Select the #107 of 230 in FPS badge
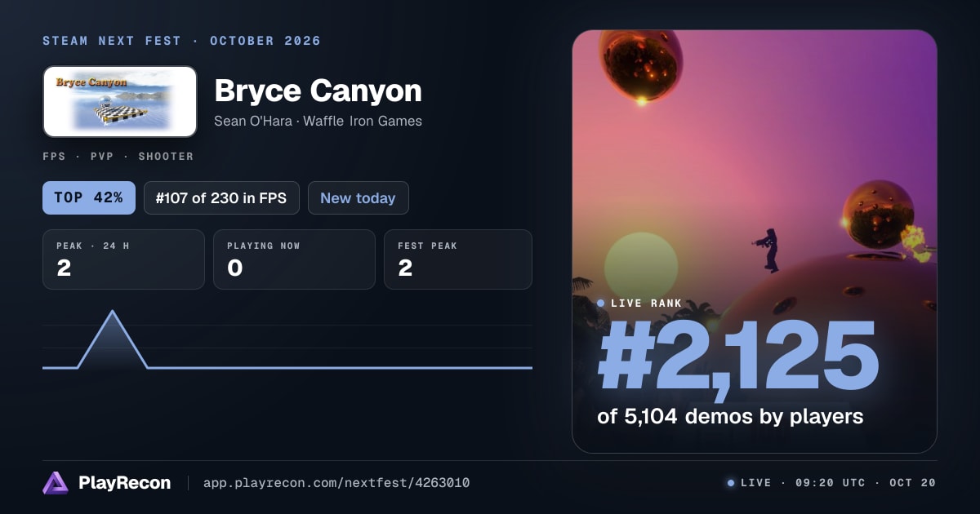The height and width of the screenshot is (514, 980). [x=221, y=197]
